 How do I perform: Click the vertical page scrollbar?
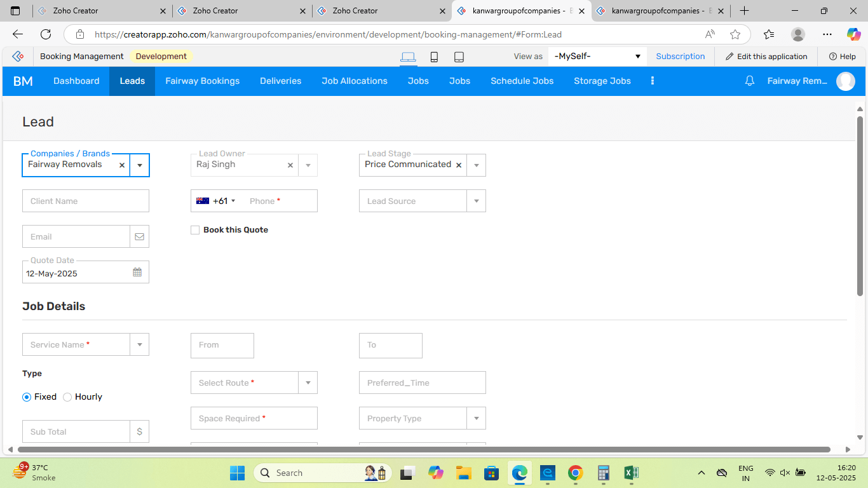[x=860, y=206]
